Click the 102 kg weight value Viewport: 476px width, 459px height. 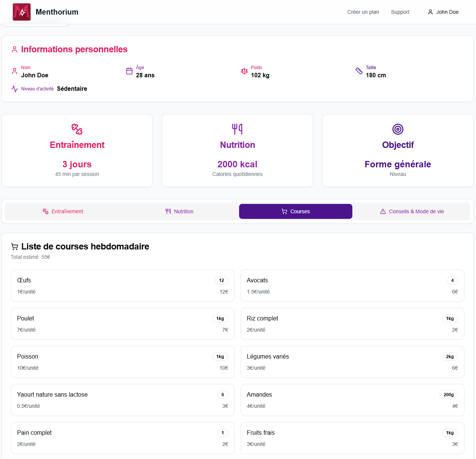[260, 75]
